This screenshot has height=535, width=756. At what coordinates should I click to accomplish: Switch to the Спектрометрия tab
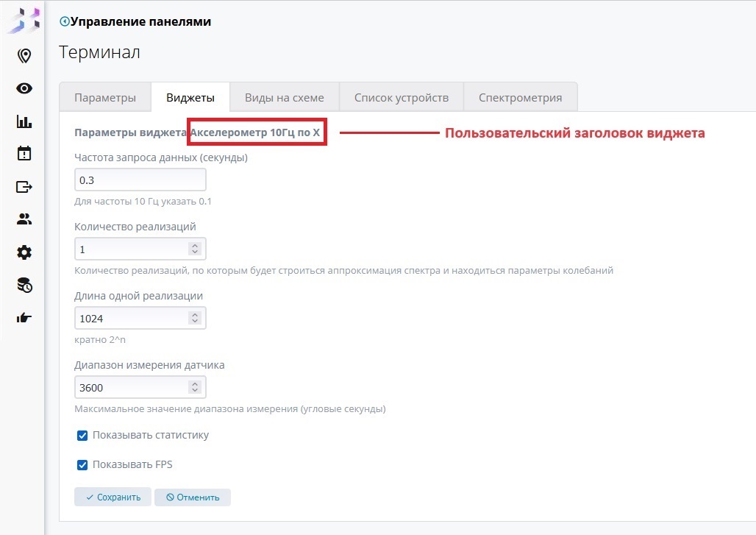tap(520, 98)
